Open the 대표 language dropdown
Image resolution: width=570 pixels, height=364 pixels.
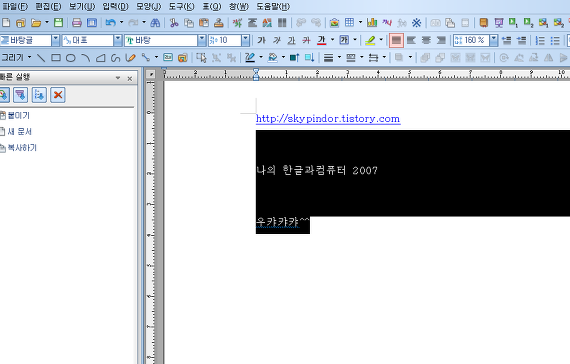coord(118,40)
